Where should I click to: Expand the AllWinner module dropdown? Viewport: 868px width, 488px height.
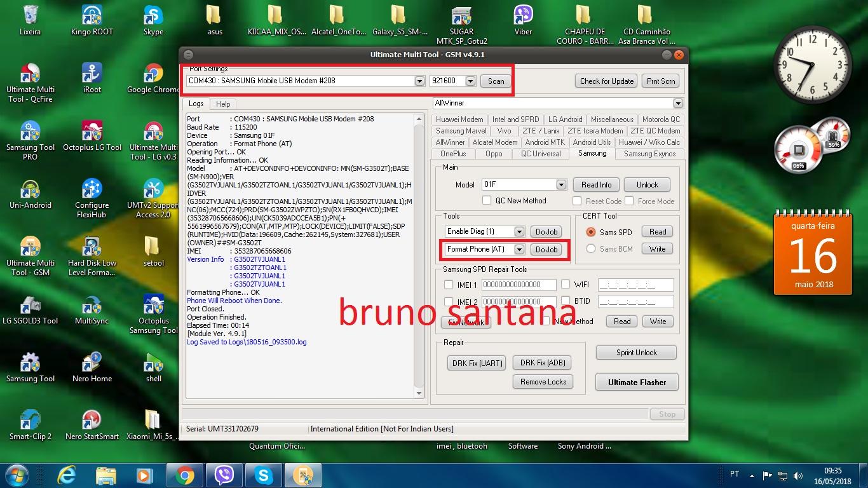678,103
